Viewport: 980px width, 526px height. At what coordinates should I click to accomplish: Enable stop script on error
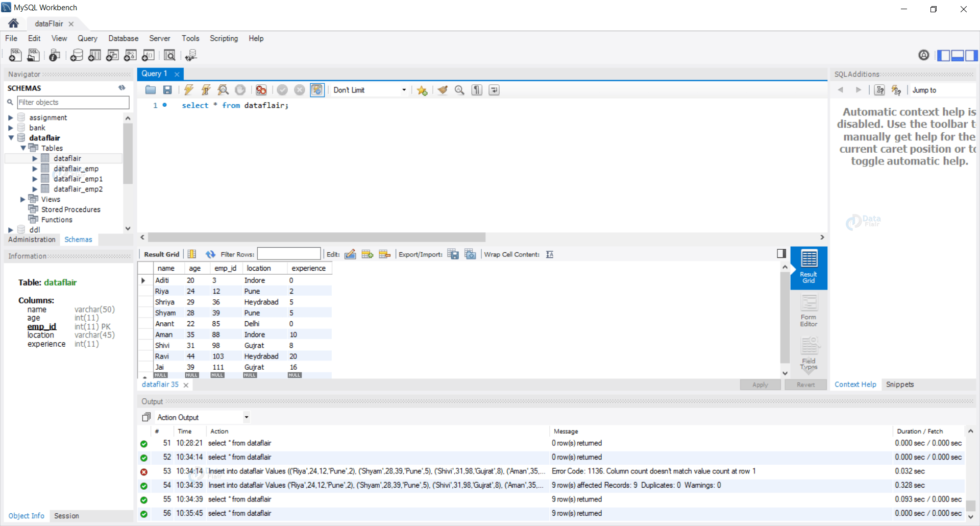(x=261, y=90)
